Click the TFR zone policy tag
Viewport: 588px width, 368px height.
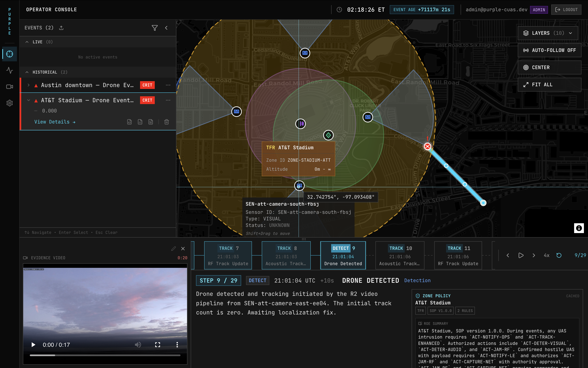tap(420, 311)
